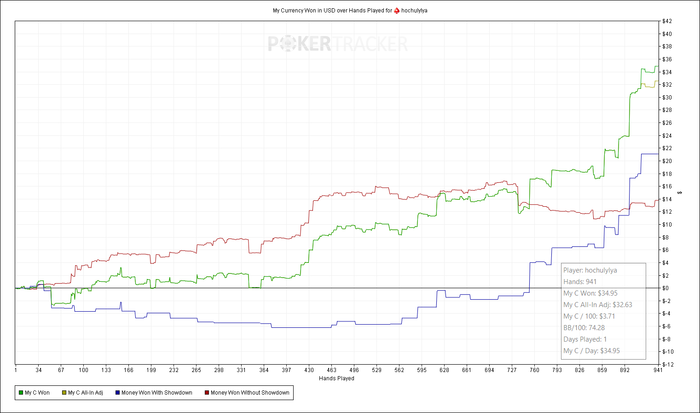Click the '$0' y-axis tick value
This screenshot has height=413, width=700.
pos(666,288)
